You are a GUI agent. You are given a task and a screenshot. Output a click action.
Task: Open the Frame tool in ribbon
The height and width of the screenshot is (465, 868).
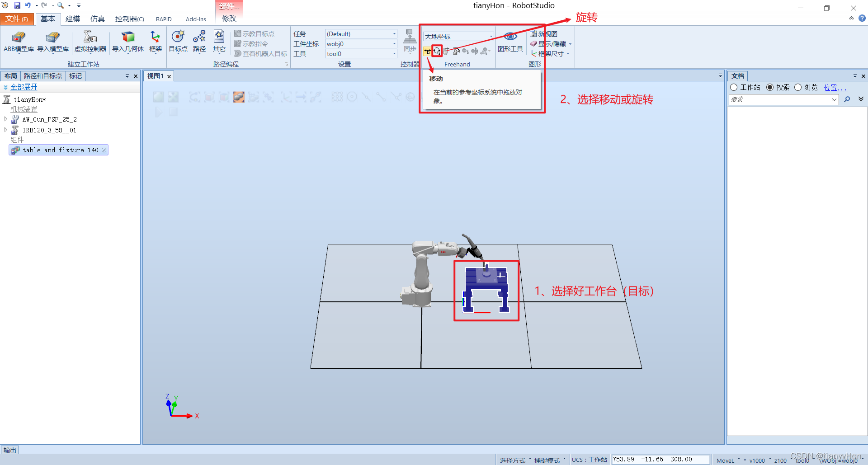tap(155, 42)
